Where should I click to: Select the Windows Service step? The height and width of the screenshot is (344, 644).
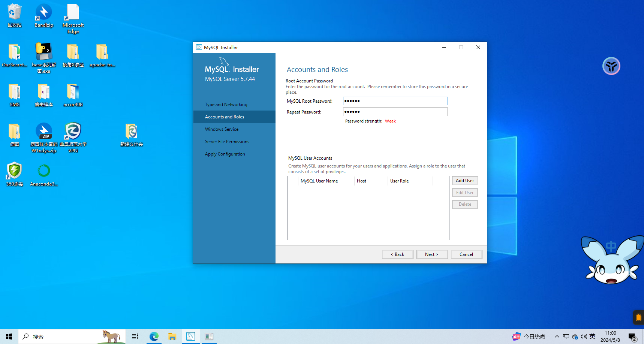pos(222,129)
